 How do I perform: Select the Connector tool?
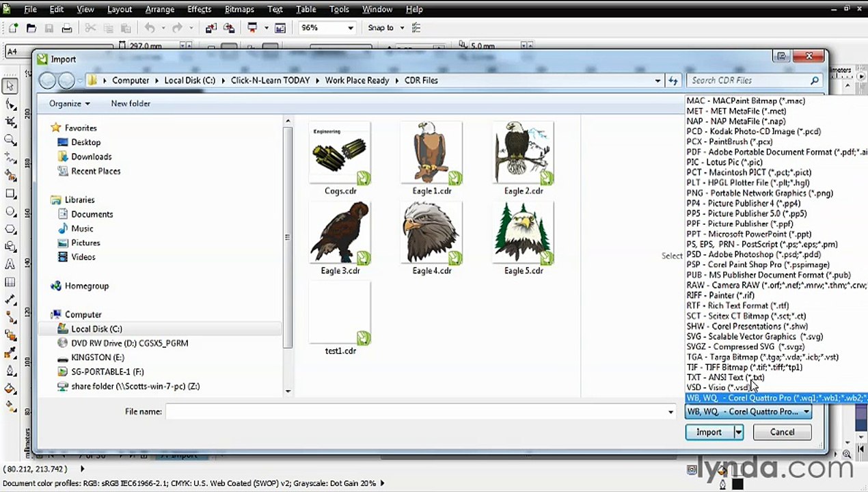(10, 318)
